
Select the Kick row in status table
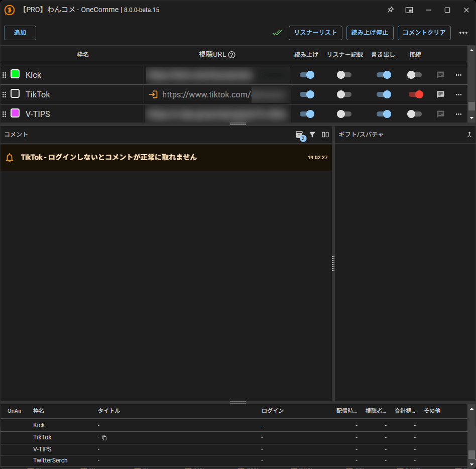point(234,425)
